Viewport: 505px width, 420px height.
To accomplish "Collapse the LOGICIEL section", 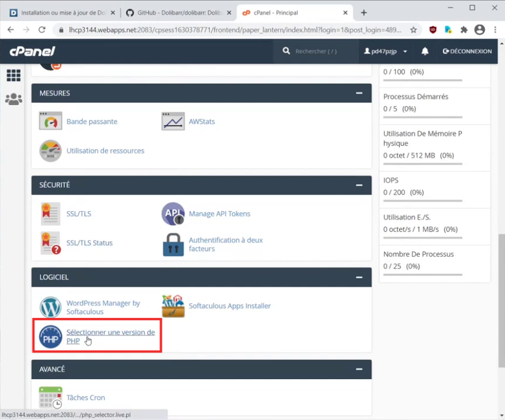I will (359, 277).
